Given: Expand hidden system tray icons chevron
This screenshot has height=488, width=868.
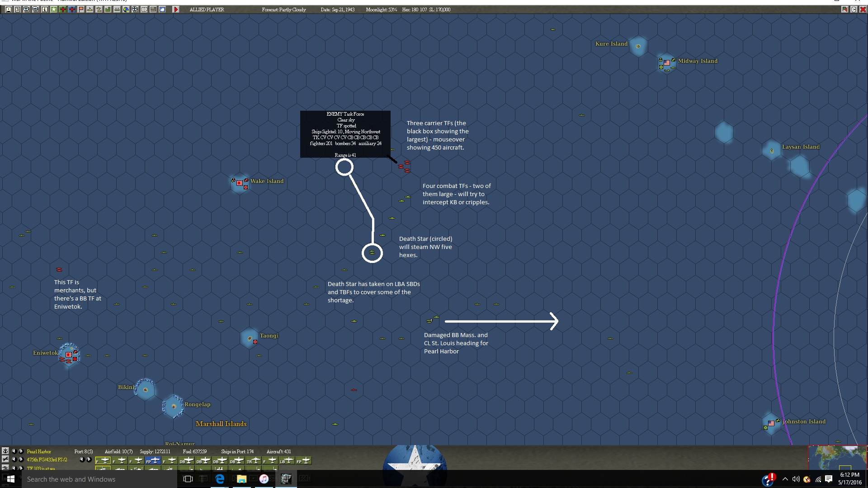Looking at the screenshot, I should 785,479.
